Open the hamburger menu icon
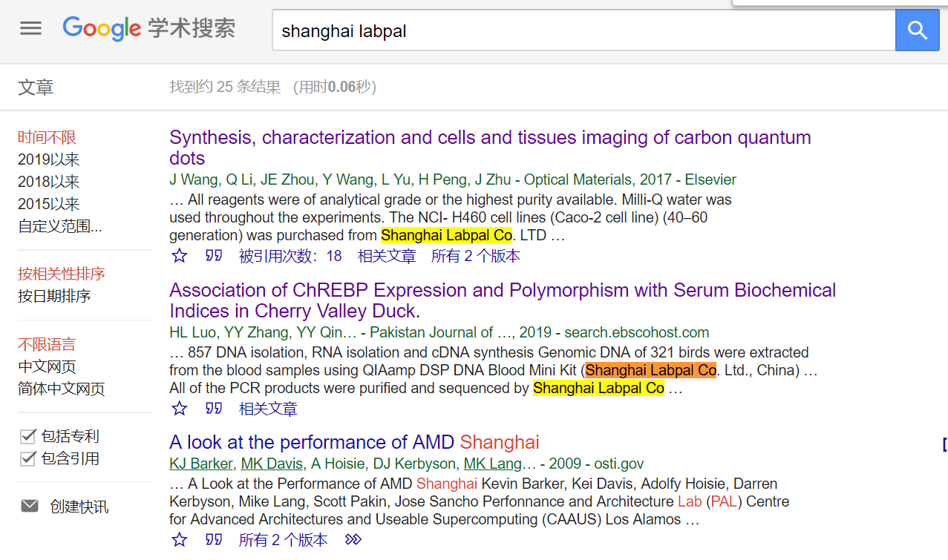Screen dimensions: 948x560 point(30,29)
